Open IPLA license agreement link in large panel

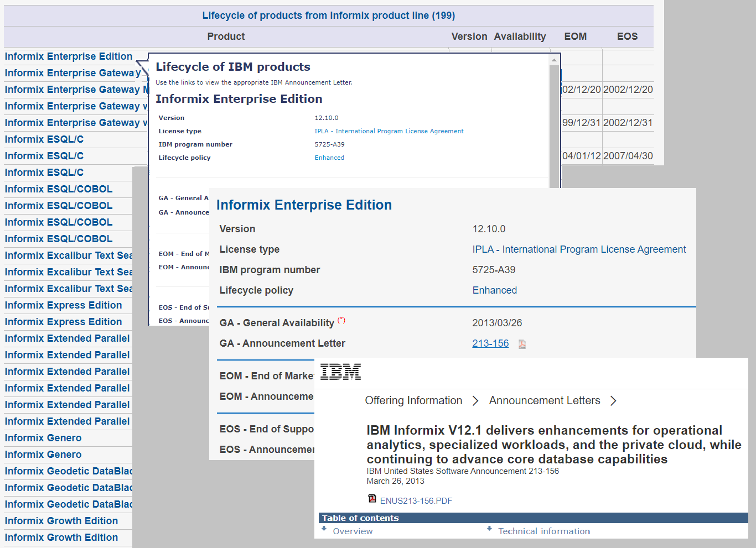[x=579, y=249]
